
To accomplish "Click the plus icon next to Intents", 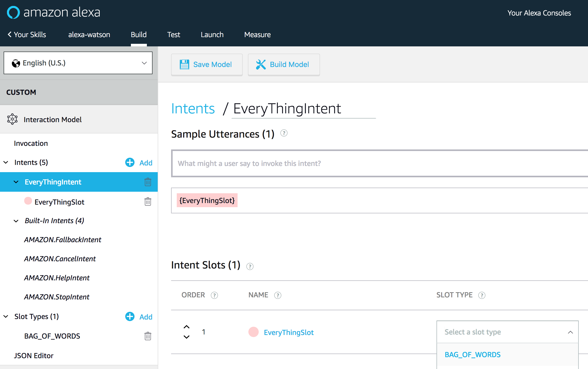I will click(130, 162).
